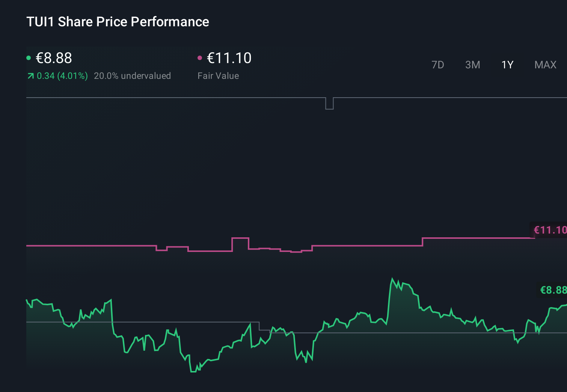Image resolution: width=567 pixels, height=392 pixels.
Task: Click the peak of the green price curve
Action: click(393, 278)
